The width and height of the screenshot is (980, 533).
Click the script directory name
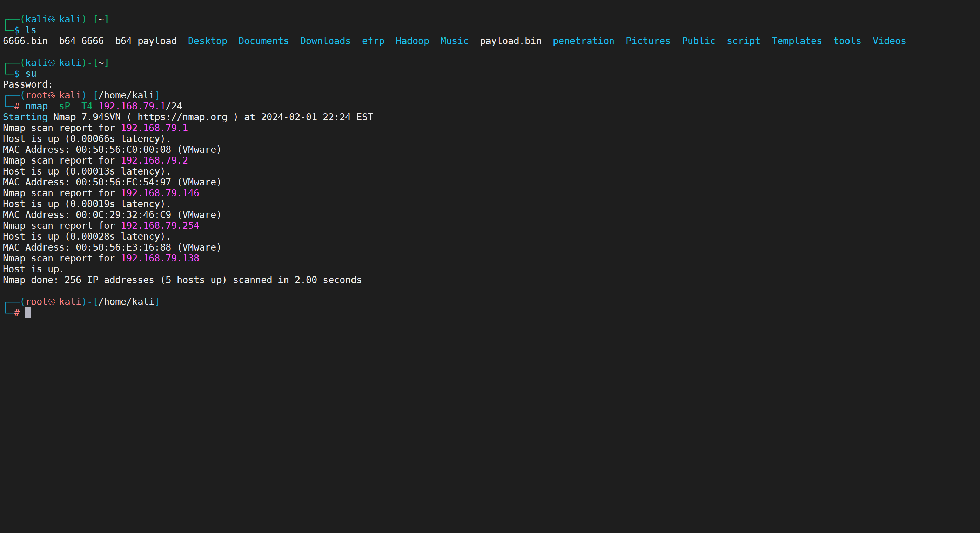743,41
